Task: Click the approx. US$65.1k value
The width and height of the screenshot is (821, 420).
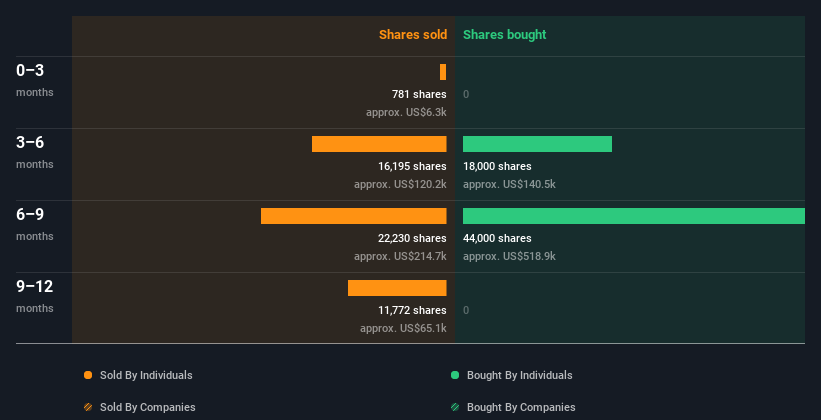Action: (403, 328)
